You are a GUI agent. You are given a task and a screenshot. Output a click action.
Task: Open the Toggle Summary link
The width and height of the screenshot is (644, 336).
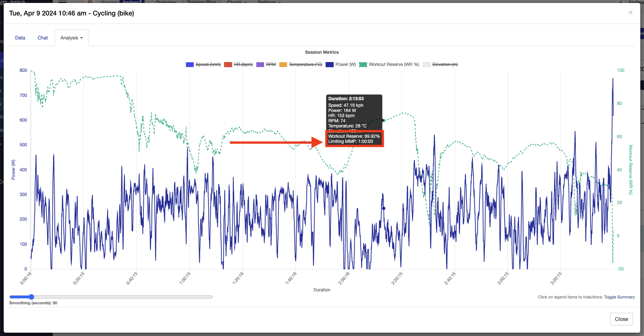(619, 297)
